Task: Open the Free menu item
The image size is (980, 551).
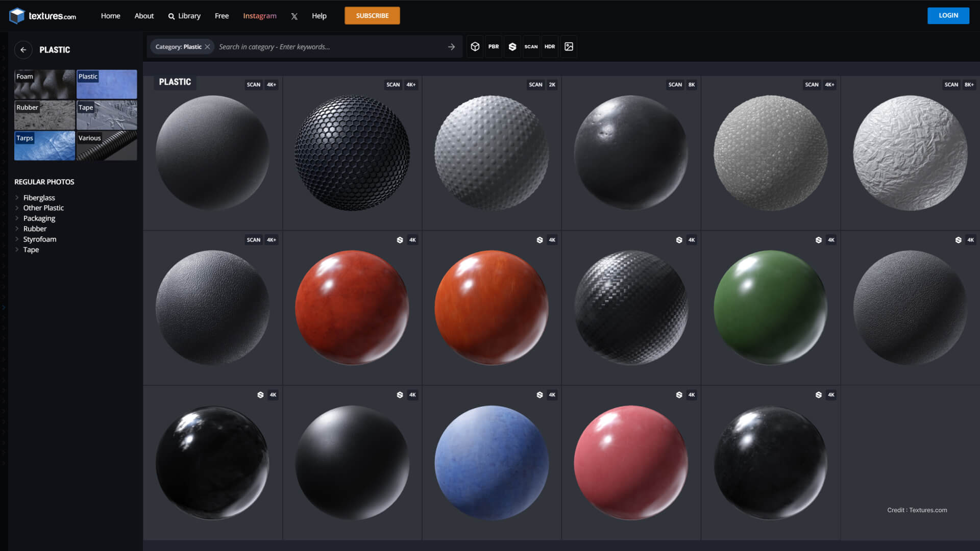Action: (x=222, y=16)
